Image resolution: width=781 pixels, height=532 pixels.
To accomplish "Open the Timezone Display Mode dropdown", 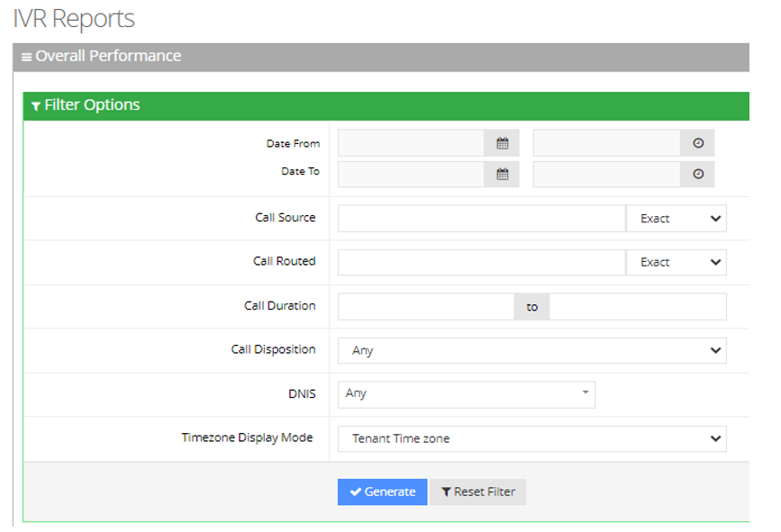I will [x=531, y=438].
